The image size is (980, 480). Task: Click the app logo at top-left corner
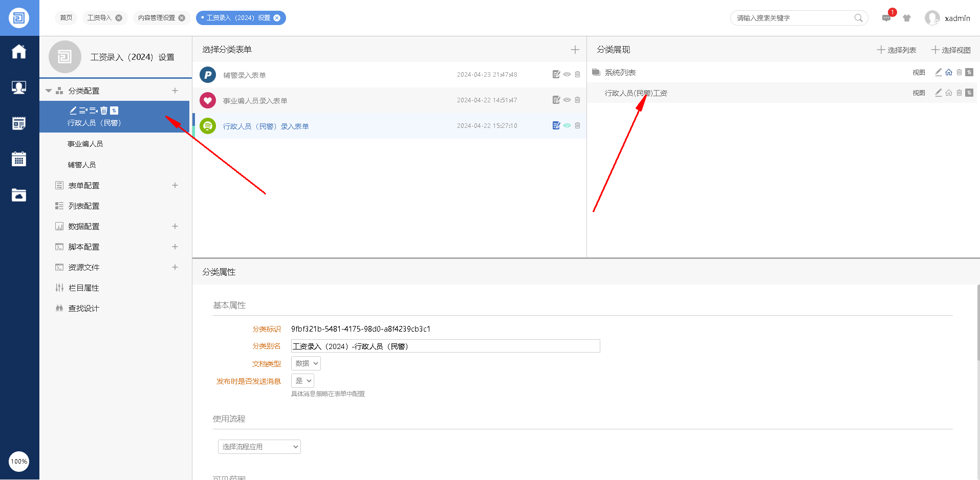tap(19, 18)
